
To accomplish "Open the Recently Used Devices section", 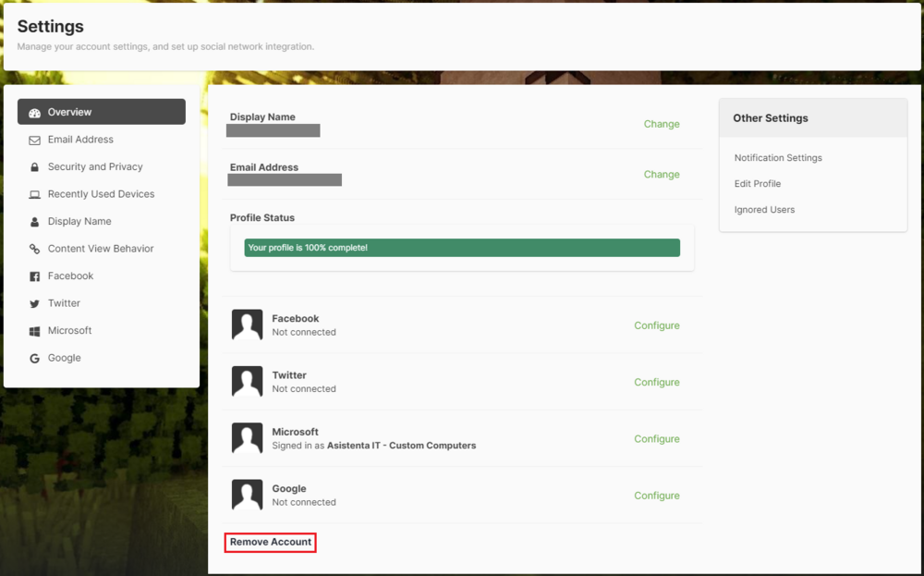I will point(101,194).
